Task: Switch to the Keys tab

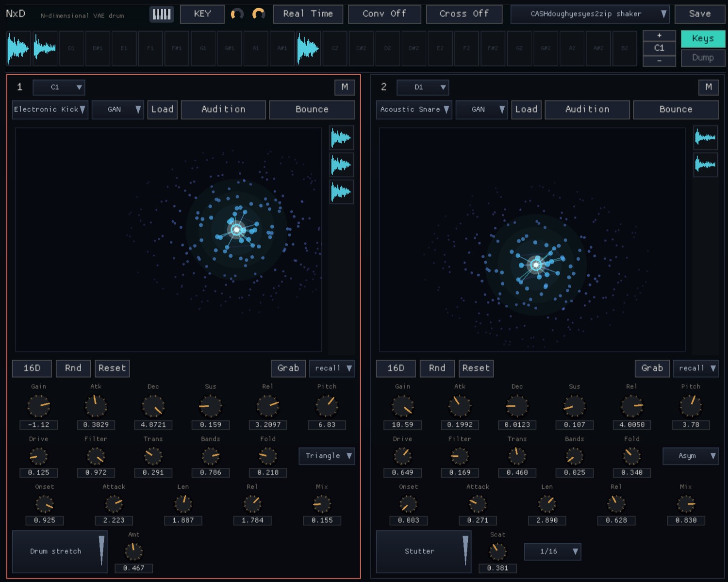Action: pos(703,39)
